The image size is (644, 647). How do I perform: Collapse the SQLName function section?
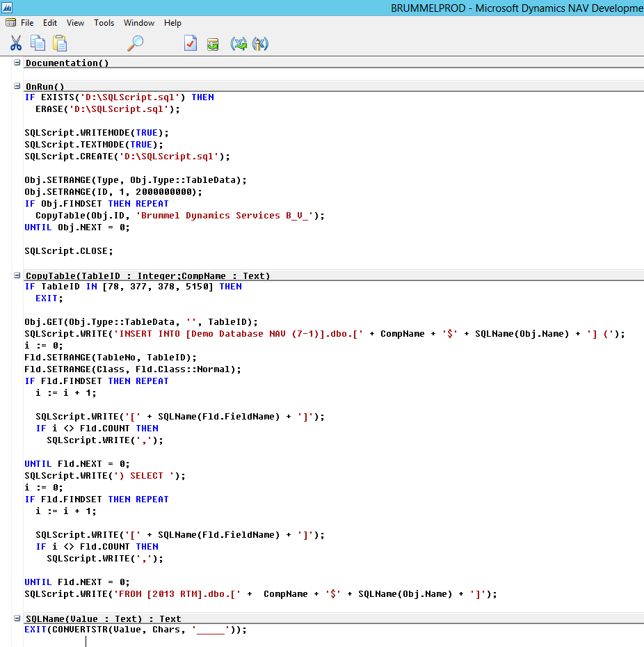17,618
